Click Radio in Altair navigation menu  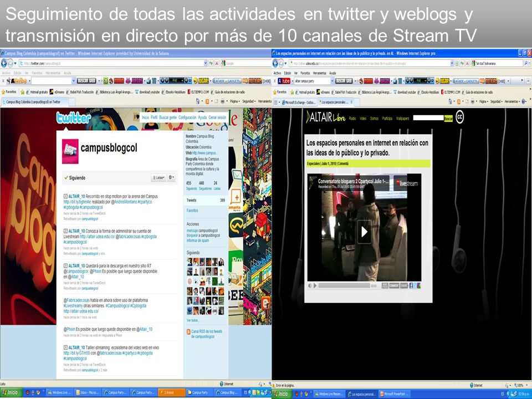tap(352, 119)
